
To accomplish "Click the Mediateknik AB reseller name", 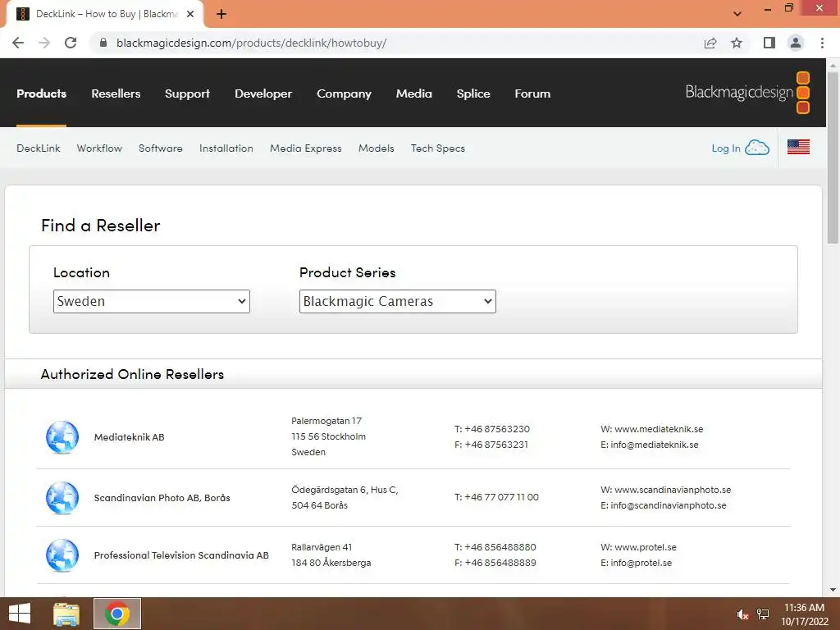I will point(129,437).
